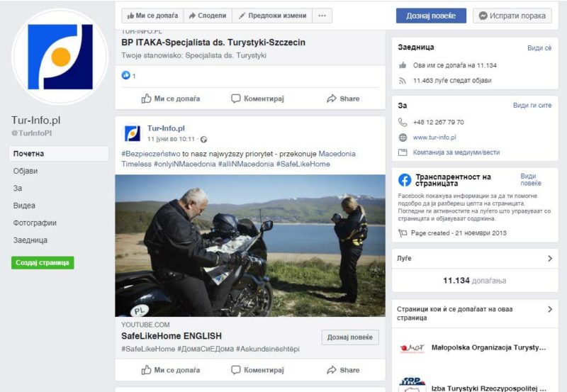Click the '11.463 луѓе следат објави' text
This screenshot has height=392, width=567.
pos(452,81)
